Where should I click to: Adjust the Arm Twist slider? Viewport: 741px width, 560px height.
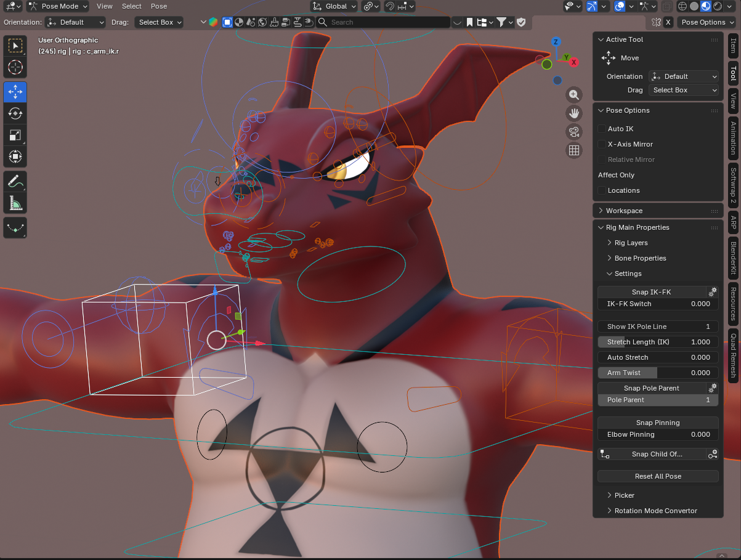[658, 373]
